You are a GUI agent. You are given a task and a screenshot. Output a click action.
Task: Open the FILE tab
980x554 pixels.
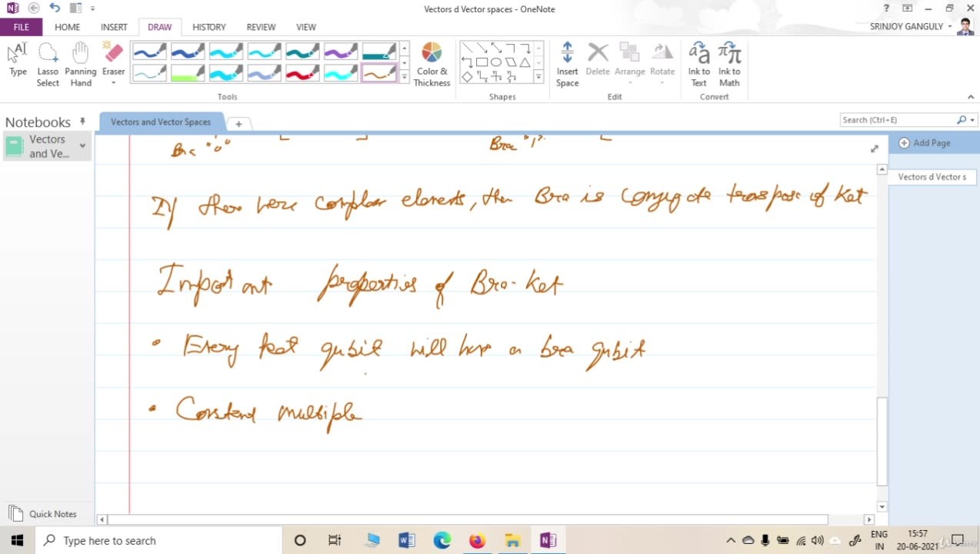tap(22, 26)
